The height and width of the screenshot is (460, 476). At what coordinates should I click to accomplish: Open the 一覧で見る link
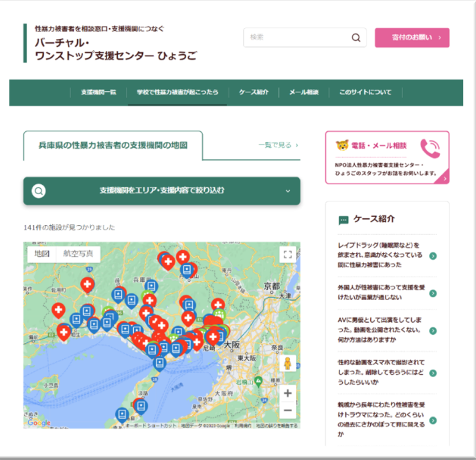[278, 145]
